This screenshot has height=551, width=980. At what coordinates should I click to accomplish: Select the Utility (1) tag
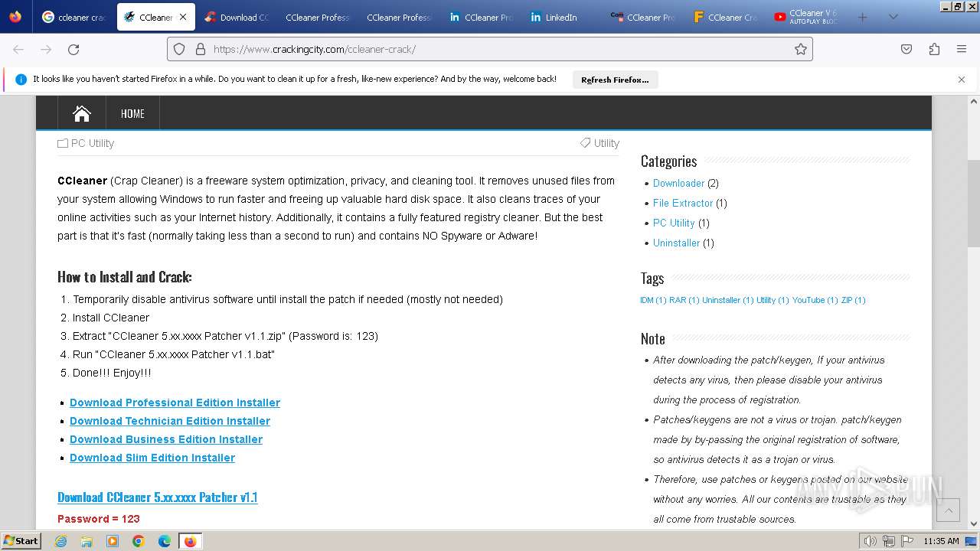[773, 300]
